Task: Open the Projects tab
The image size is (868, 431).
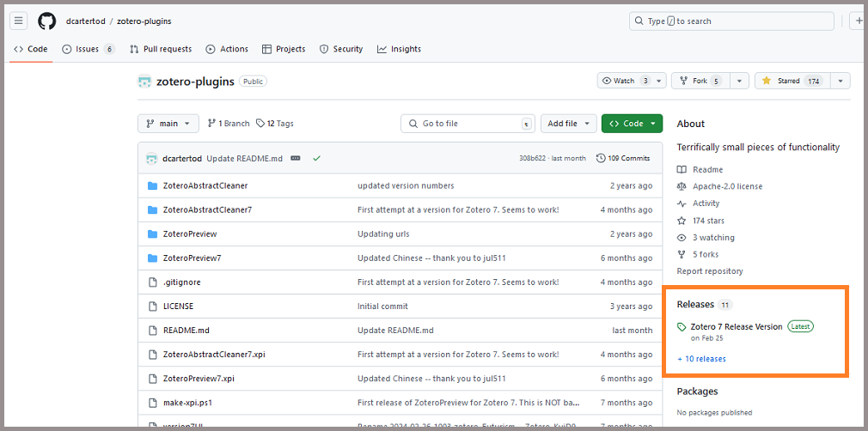Action: pos(284,49)
